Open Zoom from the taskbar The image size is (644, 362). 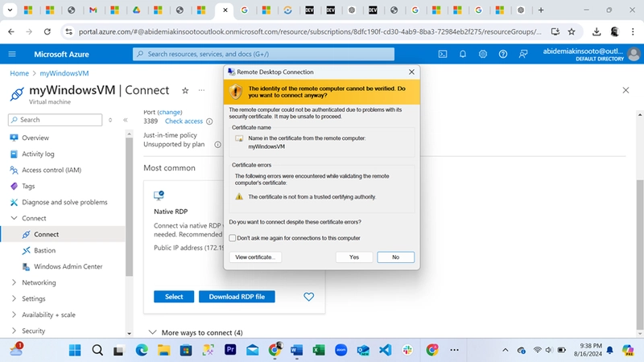[341, 350]
